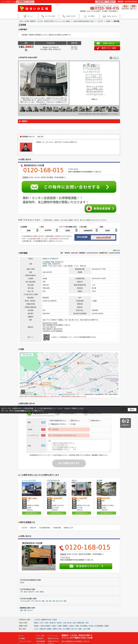Click この物件にお問い合わせする button

[x=69, y=187]
